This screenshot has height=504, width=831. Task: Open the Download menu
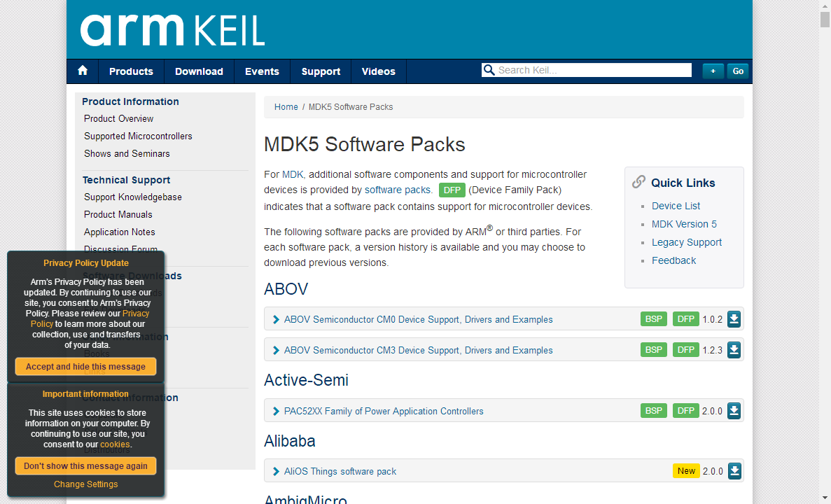pyautogui.click(x=199, y=71)
